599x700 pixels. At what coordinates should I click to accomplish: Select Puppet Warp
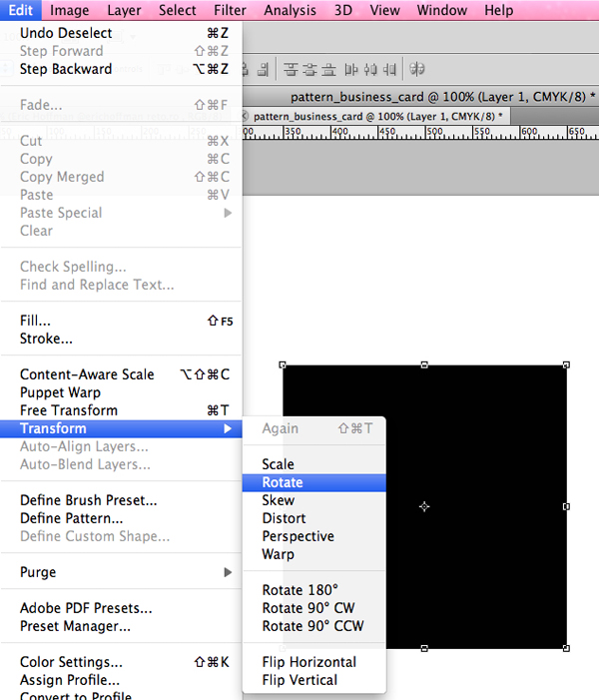(121, 392)
